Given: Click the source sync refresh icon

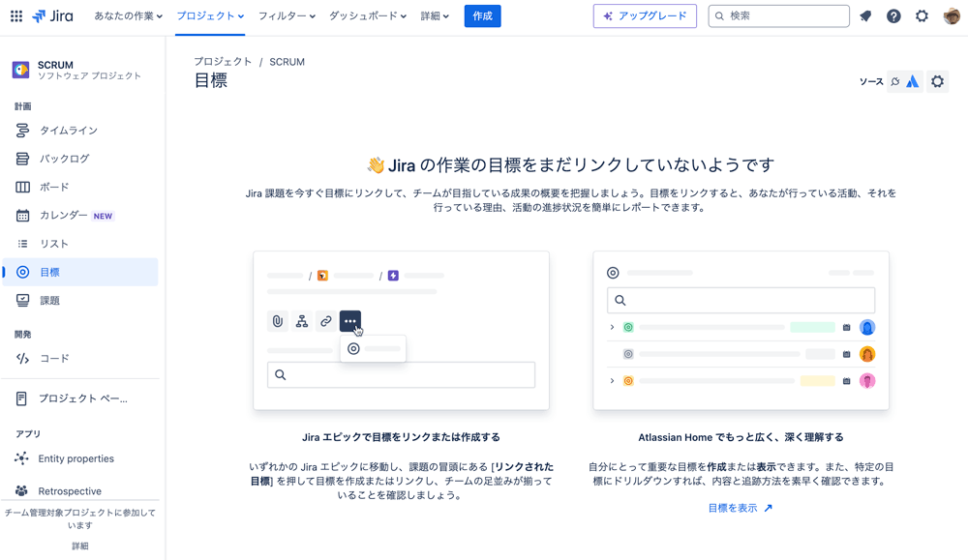Looking at the screenshot, I should coord(895,81).
